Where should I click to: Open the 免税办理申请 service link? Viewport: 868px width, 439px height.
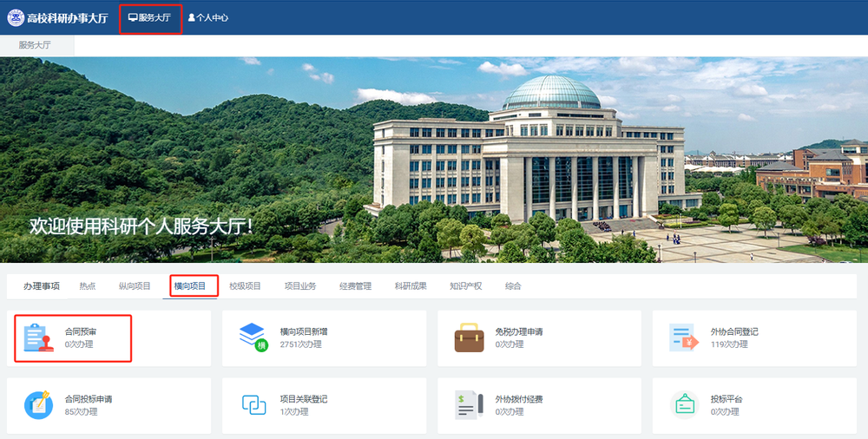pos(519,332)
